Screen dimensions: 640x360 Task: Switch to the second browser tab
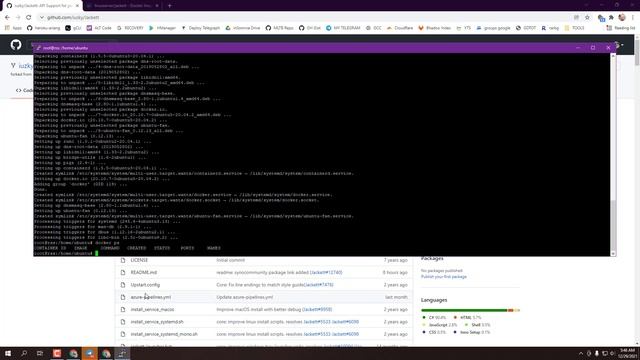(122, 6)
